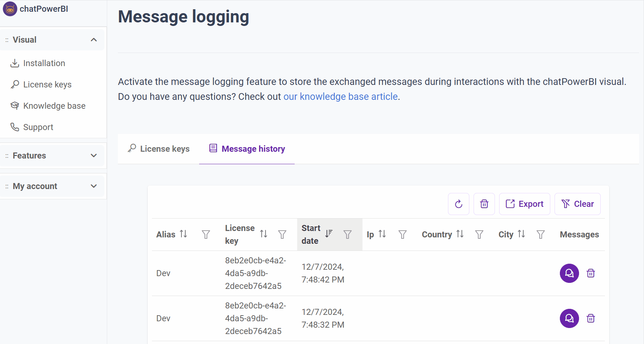This screenshot has width=644, height=344.
Task: Sort by Country column
Action: (460, 234)
